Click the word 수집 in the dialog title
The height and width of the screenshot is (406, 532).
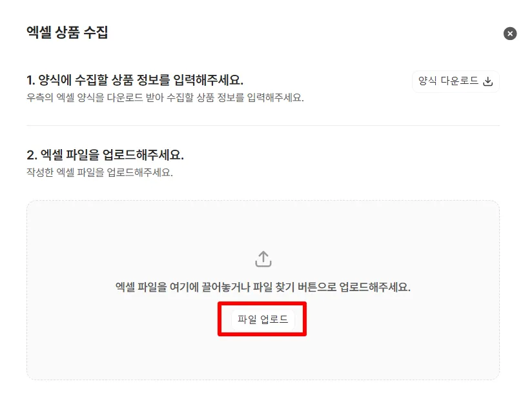pos(96,32)
